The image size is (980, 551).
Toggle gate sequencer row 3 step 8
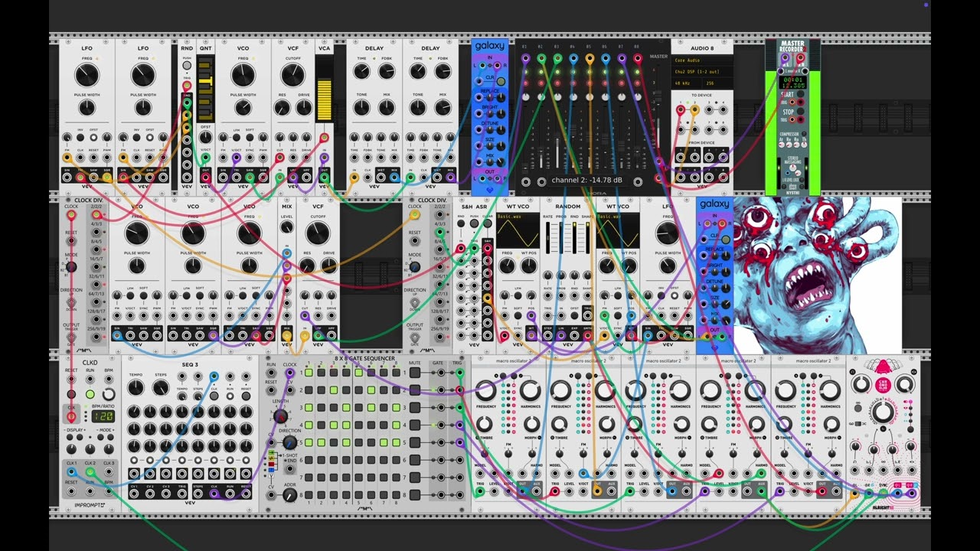396,408
